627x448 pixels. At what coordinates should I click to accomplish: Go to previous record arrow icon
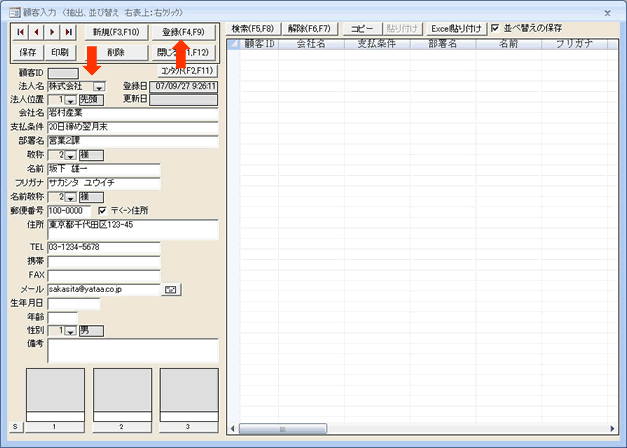[x=36, y=32]
